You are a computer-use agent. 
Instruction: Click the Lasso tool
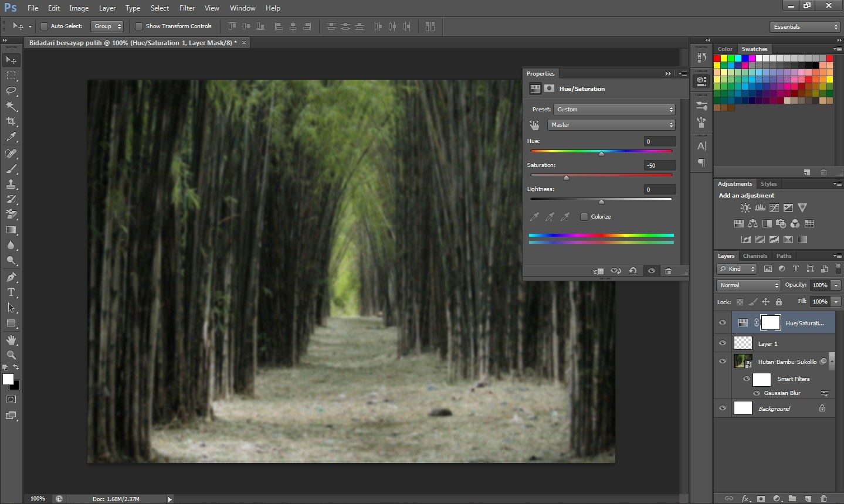(x=11, y=91)
